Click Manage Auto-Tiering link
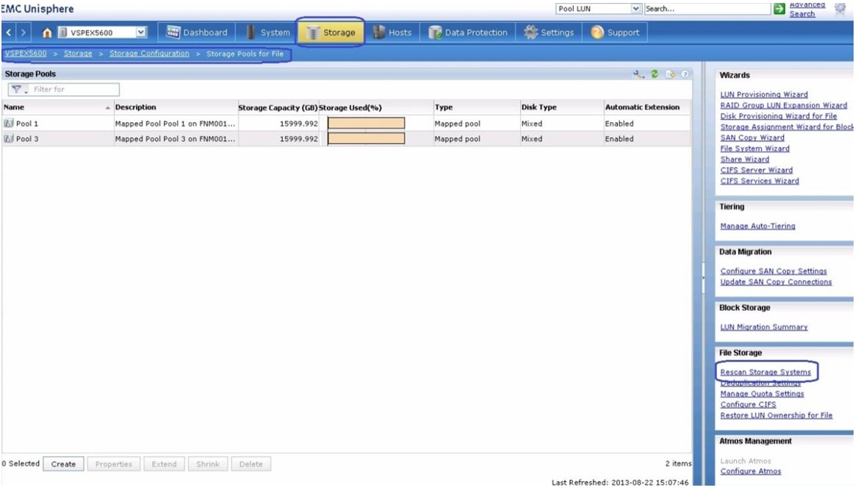The height and width of the screenshot is (504, 858). coord(758,226)
